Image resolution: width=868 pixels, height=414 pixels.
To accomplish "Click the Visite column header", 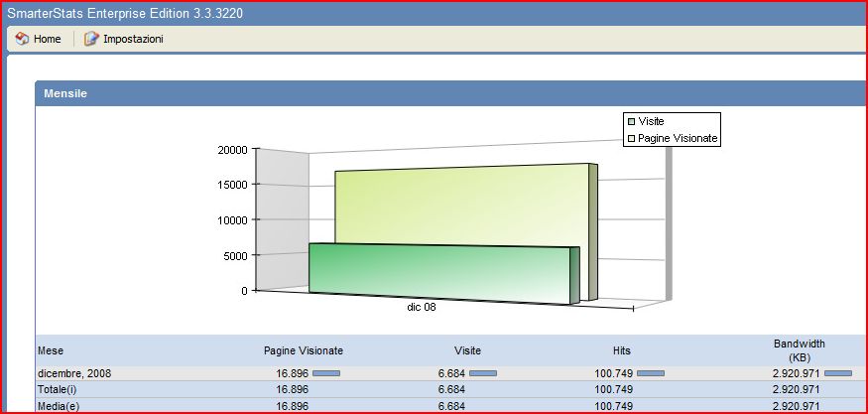I will (x=468, y=350).
